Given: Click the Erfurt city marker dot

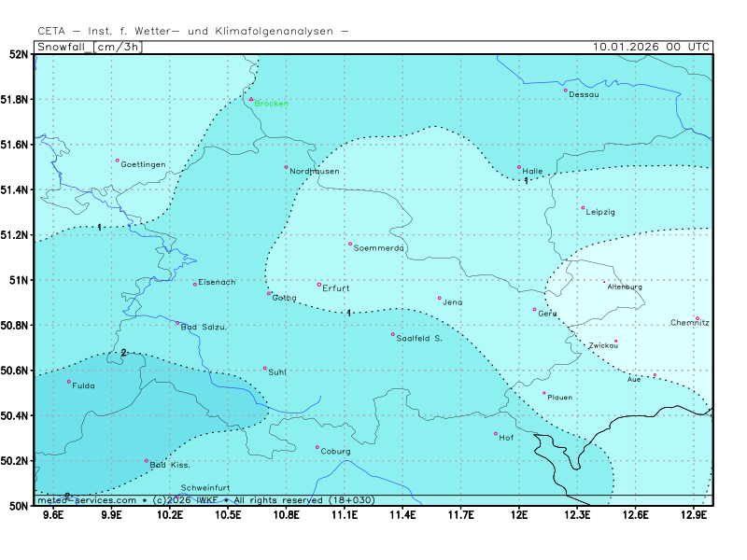Looking at the screenshot, I should coord(318,285).
